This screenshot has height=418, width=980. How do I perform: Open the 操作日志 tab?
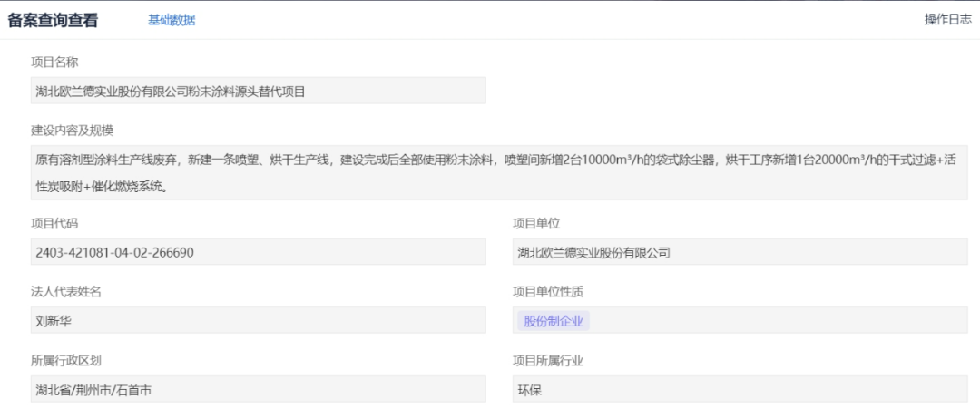click(x=948, y=19)
